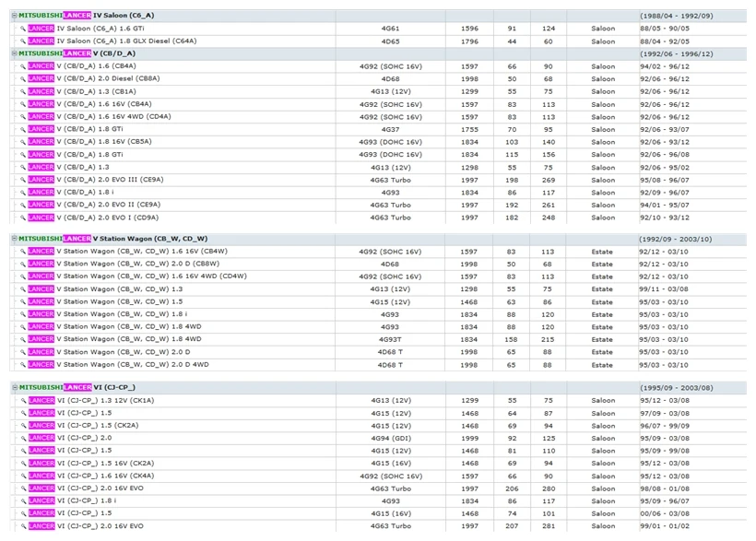Click magnifier icon for V 1.6 16V 4WD (CD4A)
This screenshot has height=541, width=756.
click(x=23, y=117)
